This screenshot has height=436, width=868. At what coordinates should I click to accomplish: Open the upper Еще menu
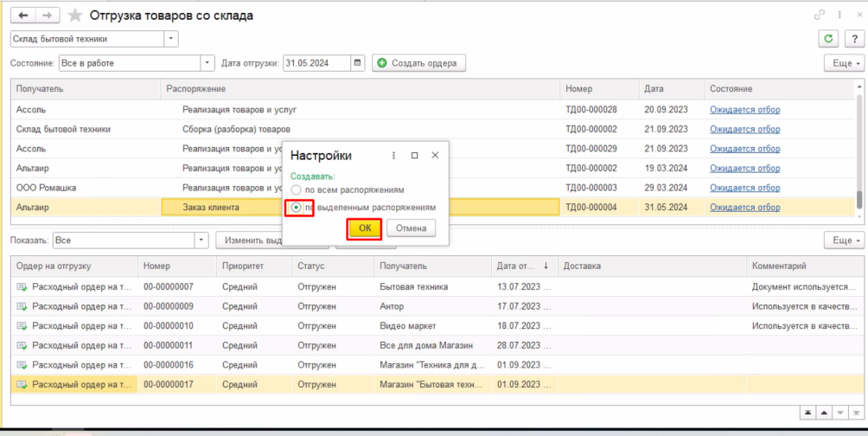pos(845,63)
